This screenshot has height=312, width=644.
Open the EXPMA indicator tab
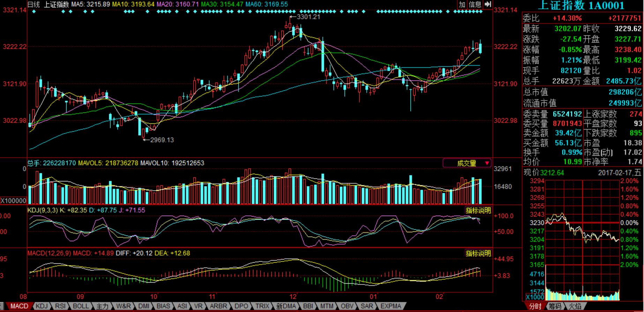391,306
